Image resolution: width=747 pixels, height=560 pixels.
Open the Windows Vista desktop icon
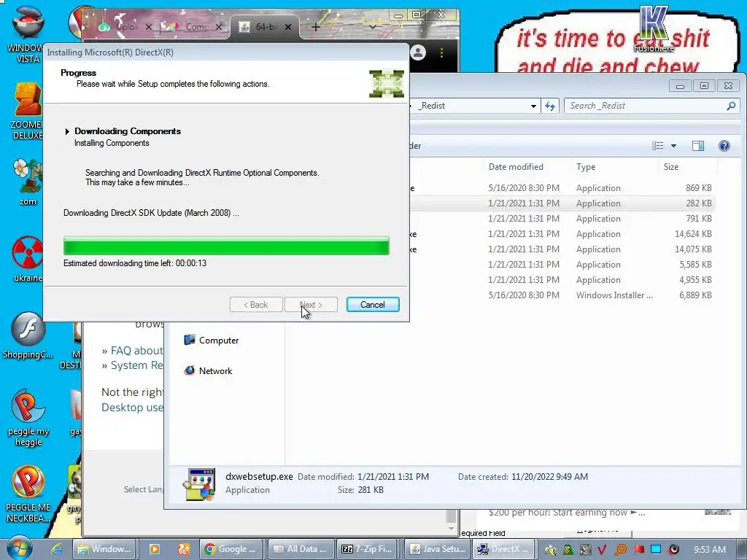[27, 34]
